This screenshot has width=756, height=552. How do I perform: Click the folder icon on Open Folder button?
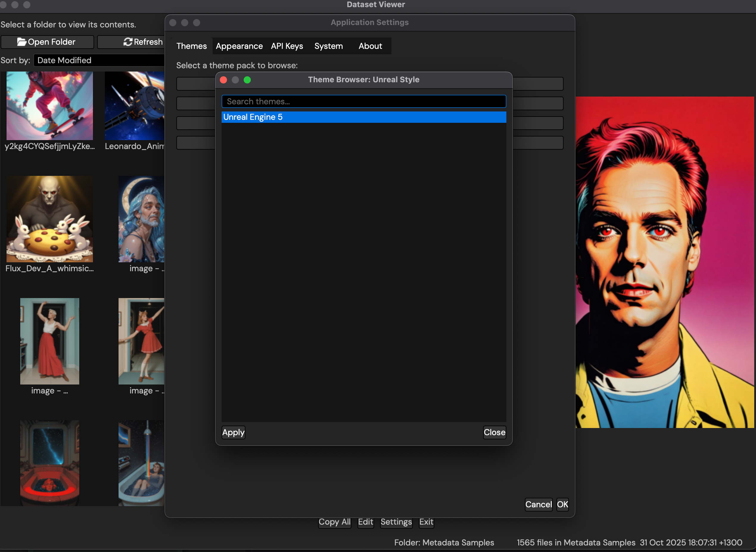coord(22,41)
